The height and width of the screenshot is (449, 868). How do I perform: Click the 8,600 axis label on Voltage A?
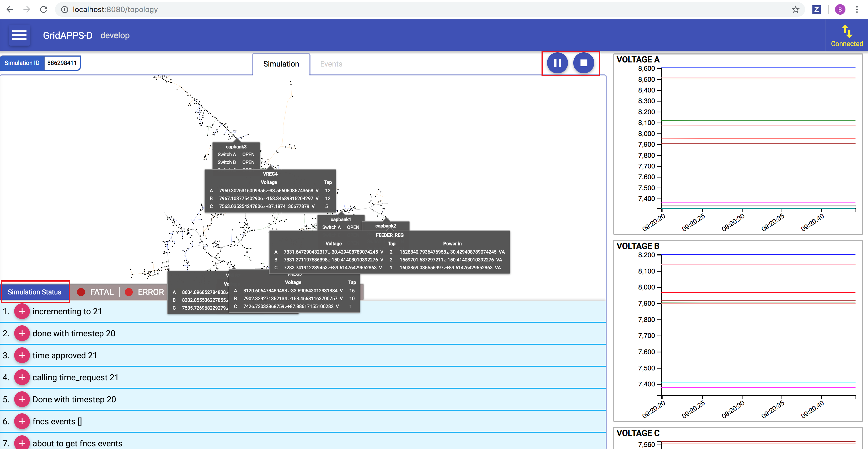(646, 68)
